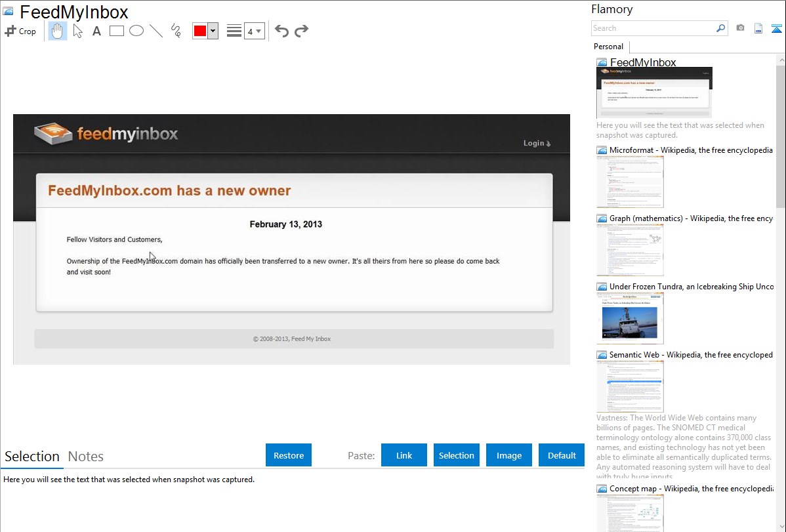Click the icon beside the Microformat title
The image size is (786, 532).
tap(602, 150)
